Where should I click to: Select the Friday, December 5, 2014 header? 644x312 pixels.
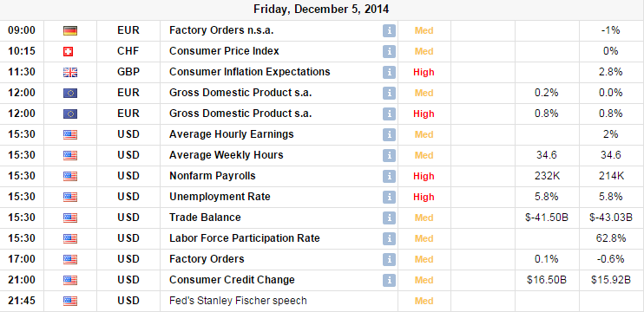(321, 9)
